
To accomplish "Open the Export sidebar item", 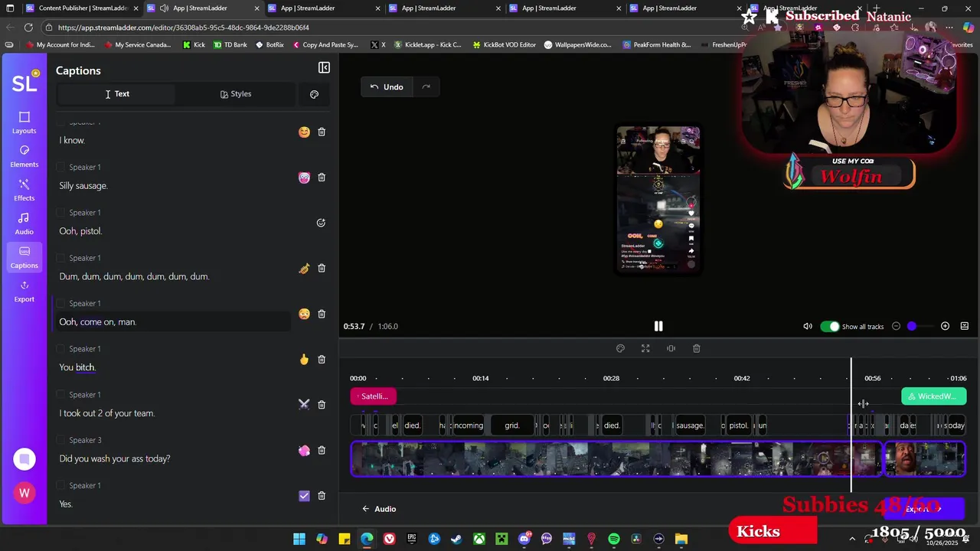I will click(x=24, y=291).
